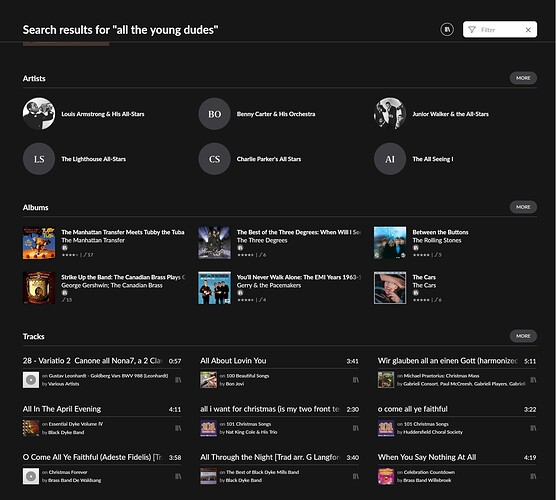
Task: Play track O Come All Ye Faithful (Adeste Fidelis)
Action: point(92,457)
